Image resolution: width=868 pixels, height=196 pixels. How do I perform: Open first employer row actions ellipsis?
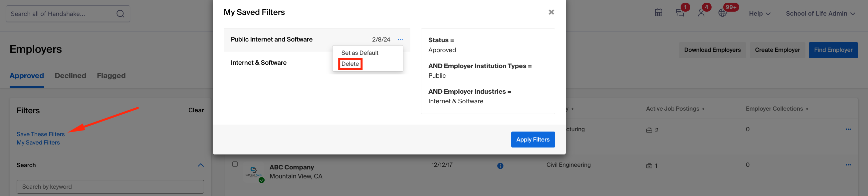[x=848, y=129]
